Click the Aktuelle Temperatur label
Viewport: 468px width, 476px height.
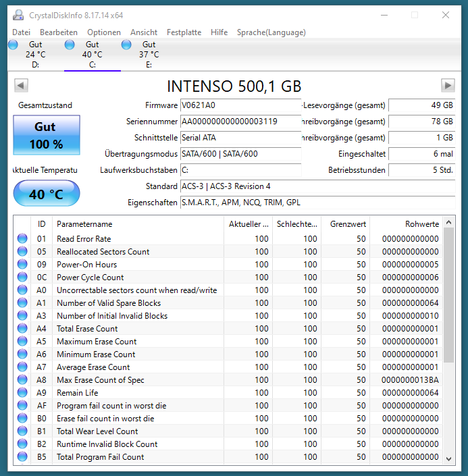pyautogui.click(x=45, y=170)
